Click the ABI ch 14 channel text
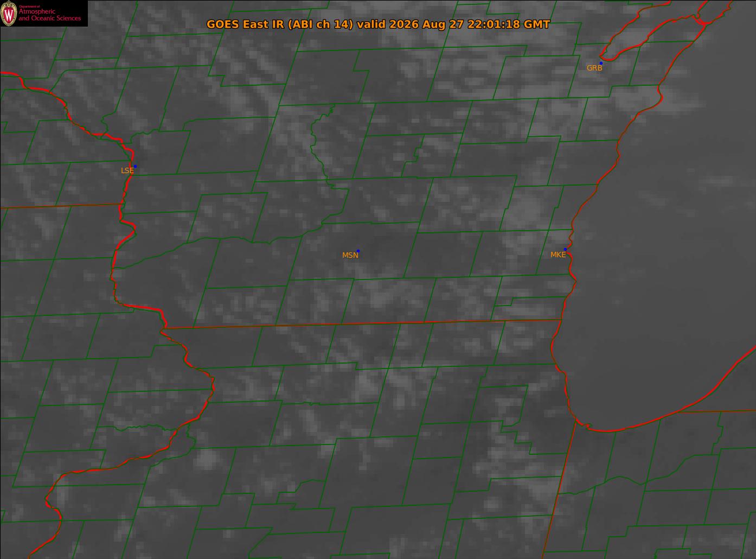 click(x=321, y=24)
